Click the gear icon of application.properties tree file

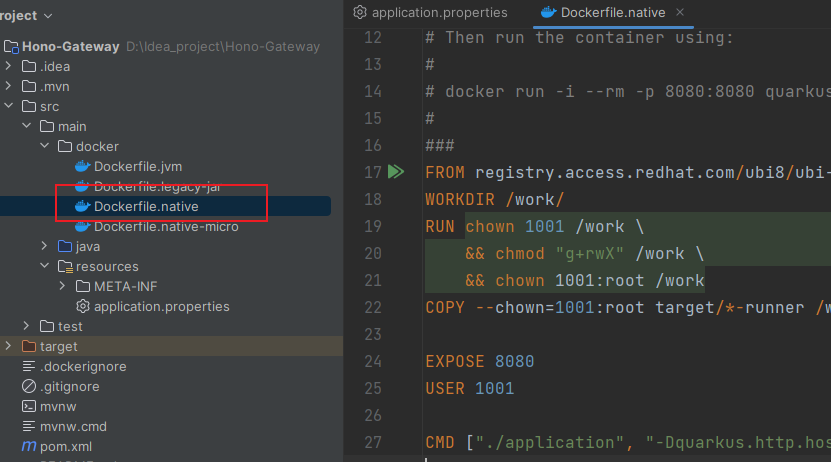84,306
